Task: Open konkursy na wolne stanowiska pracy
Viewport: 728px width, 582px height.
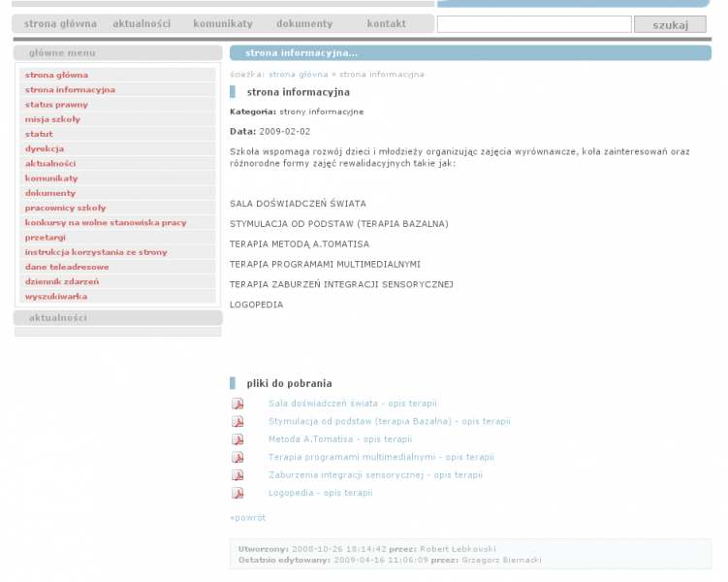Action: click(x=106, y=223)
